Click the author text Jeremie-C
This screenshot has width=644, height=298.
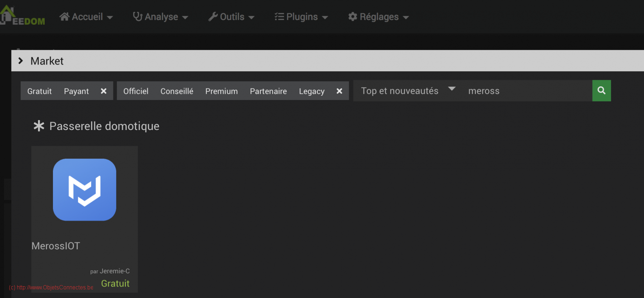click(x=114, y=271)
